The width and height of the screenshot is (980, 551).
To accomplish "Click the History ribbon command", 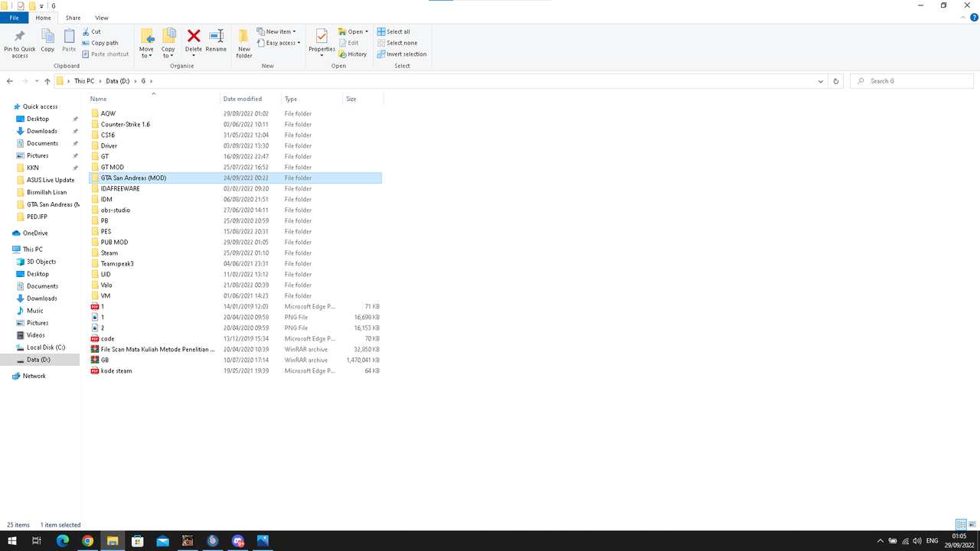I will 353,54.
